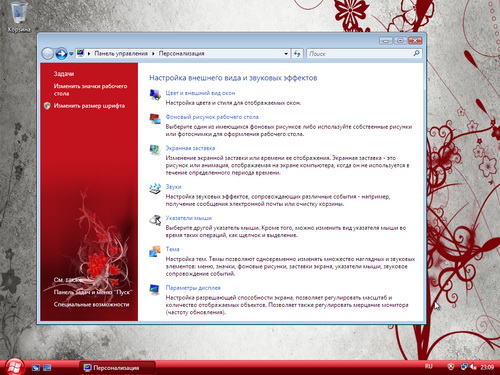Click the screen saver icon
The width and height of the screenshot is (500, 375).
click(x=155, y=150)
